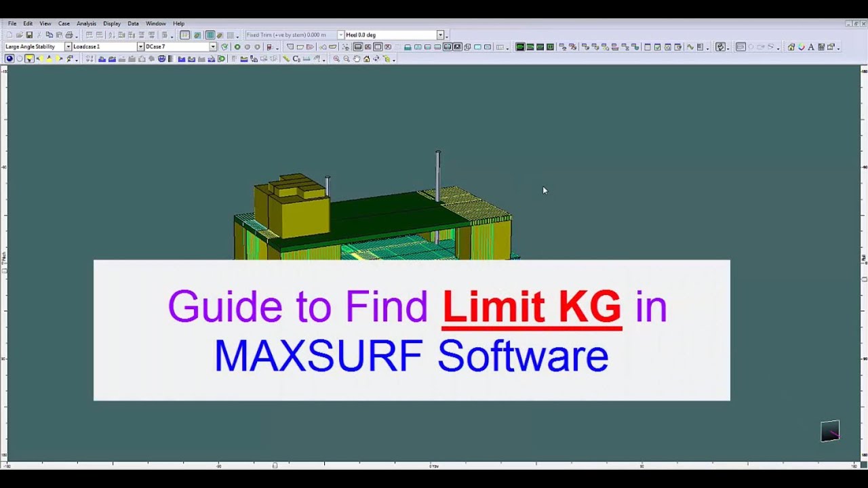Open the Case menu
The width and height of the screenshot is (868, 488).
pos(64,24)
